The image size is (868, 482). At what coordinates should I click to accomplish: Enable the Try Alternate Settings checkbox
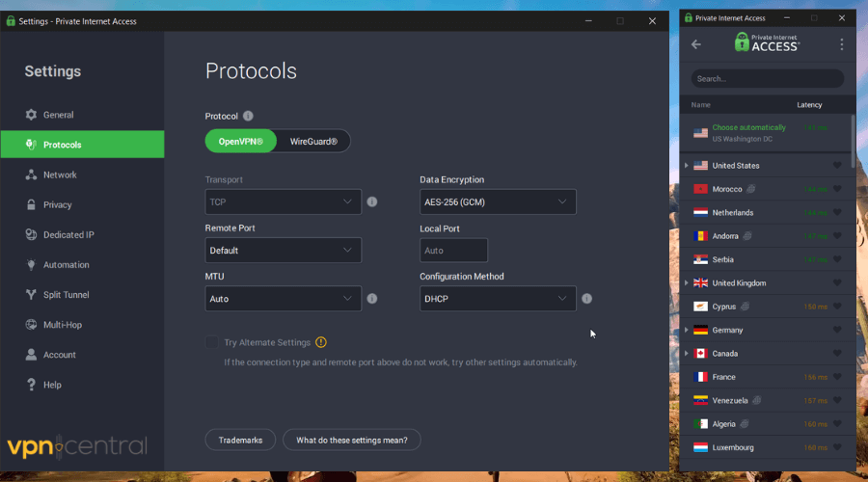211,342
